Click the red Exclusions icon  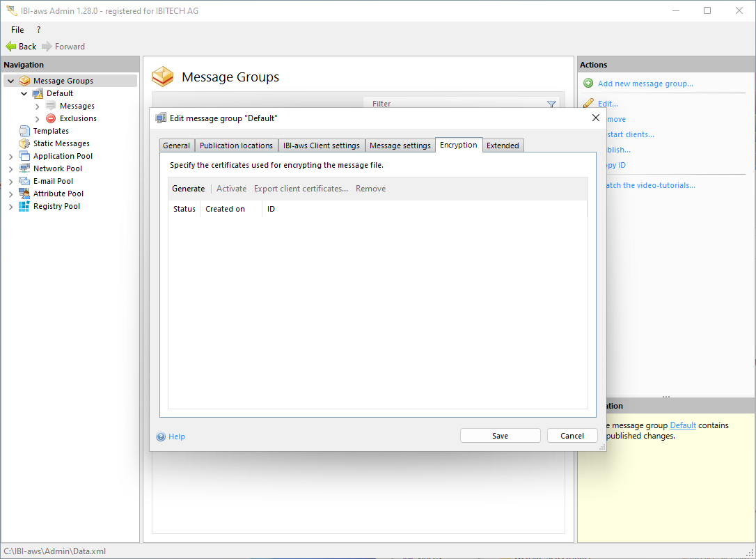point(51,118)
